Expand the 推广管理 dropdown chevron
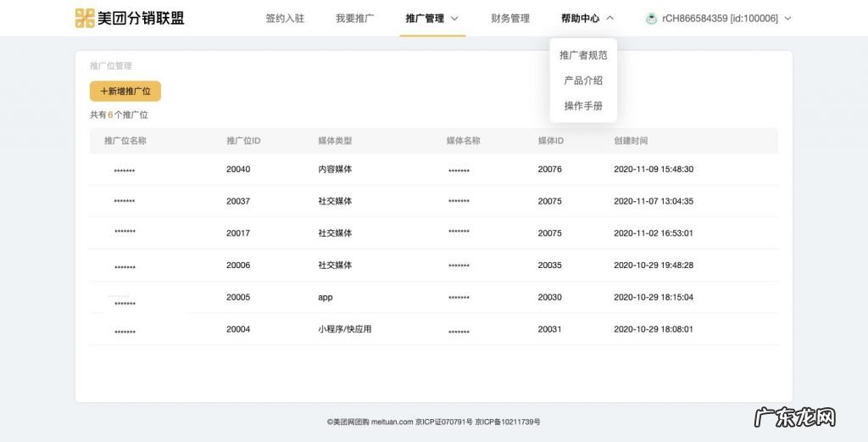The height and width of the screenshot is (442, 868). tap(454, 19)
